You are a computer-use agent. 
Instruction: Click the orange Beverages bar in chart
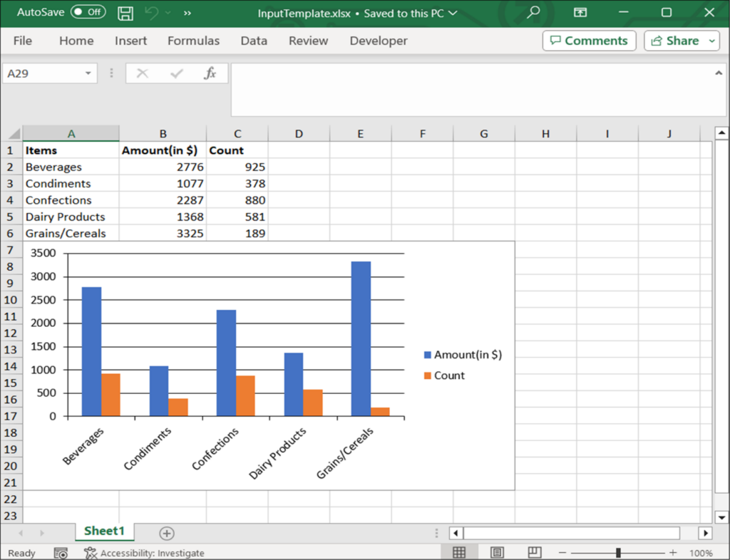[x=110, y=395]
